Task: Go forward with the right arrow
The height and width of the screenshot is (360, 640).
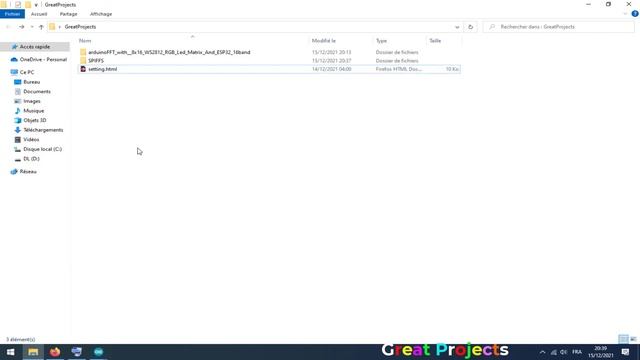Action: (22, 27)
